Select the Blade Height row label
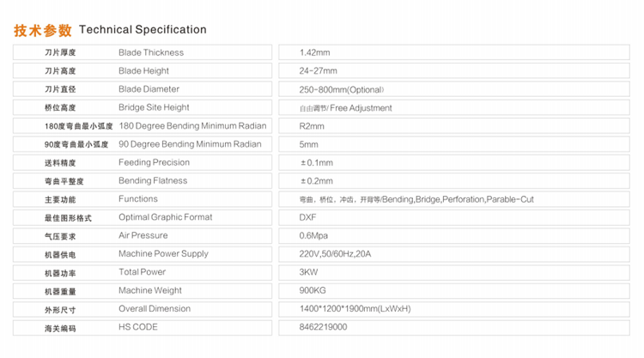Image resolution: width=644 pixels, height=358 pixels. (143, 70)
